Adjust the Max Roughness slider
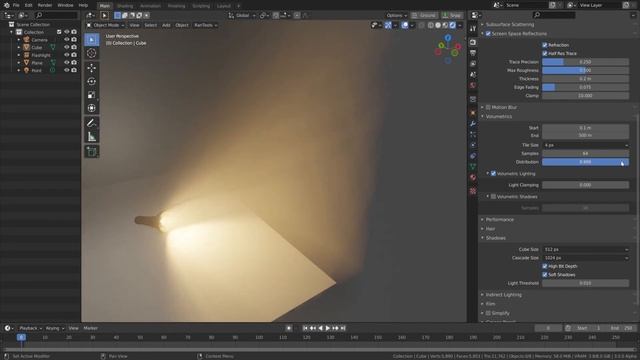This screenshot has width=640, height=360. pyautogui.click(x=585, y=70)
